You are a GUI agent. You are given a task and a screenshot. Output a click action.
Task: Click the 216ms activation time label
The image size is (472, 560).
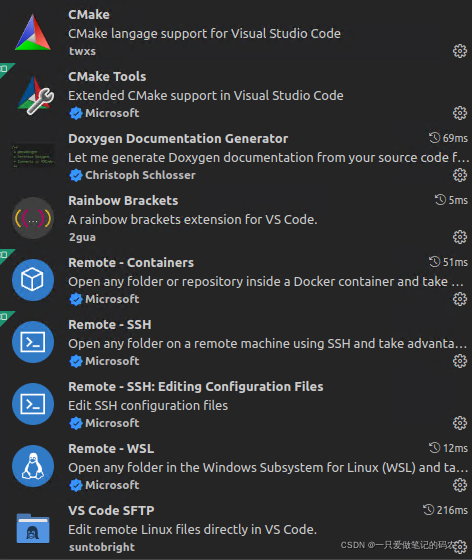coord(452,510)
